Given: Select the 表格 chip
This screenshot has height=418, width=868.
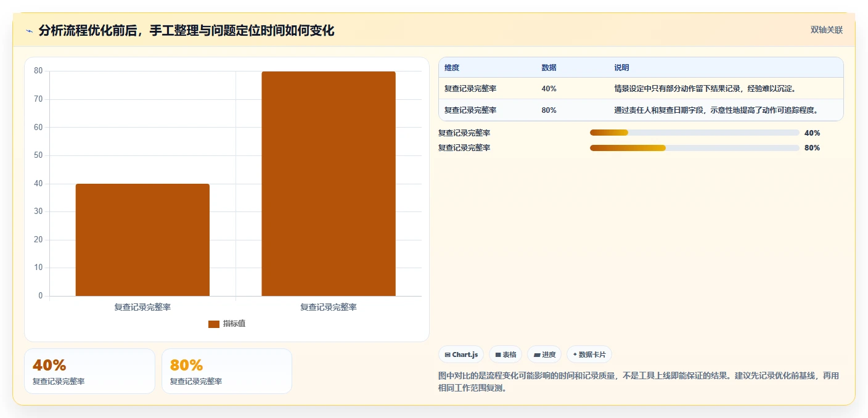Looking at the screenshot, I should click(x=506, y=354).
